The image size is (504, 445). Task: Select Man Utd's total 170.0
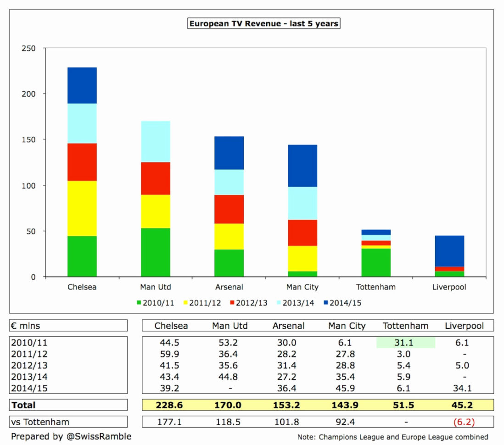click(228, 405)
